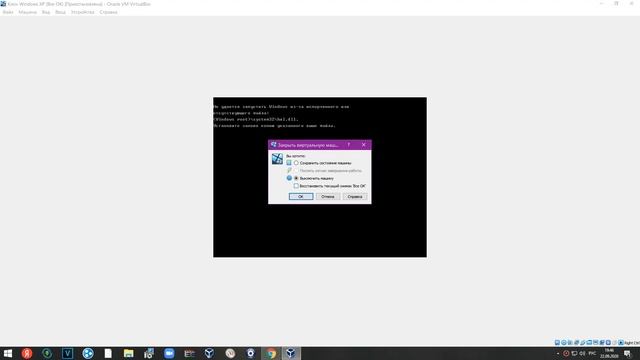Select the save machine state radio option
The image size is (640, 360).
pyautogui.click(x=296, y=163)
